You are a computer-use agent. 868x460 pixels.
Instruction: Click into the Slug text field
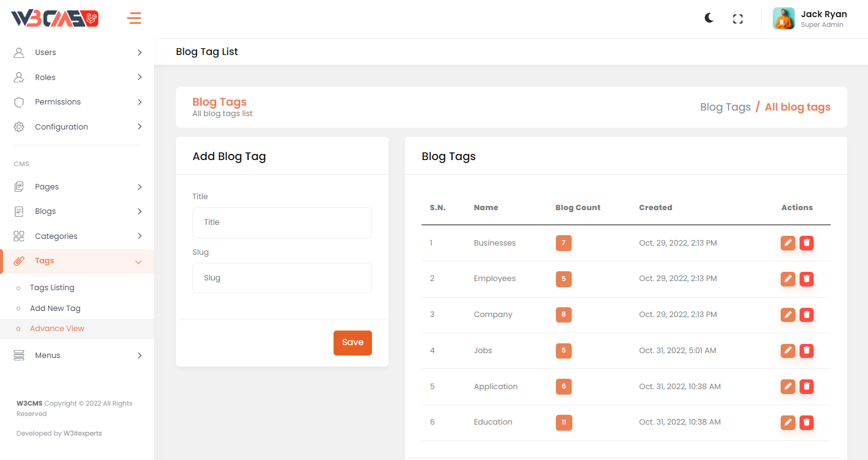coord(282,278)
